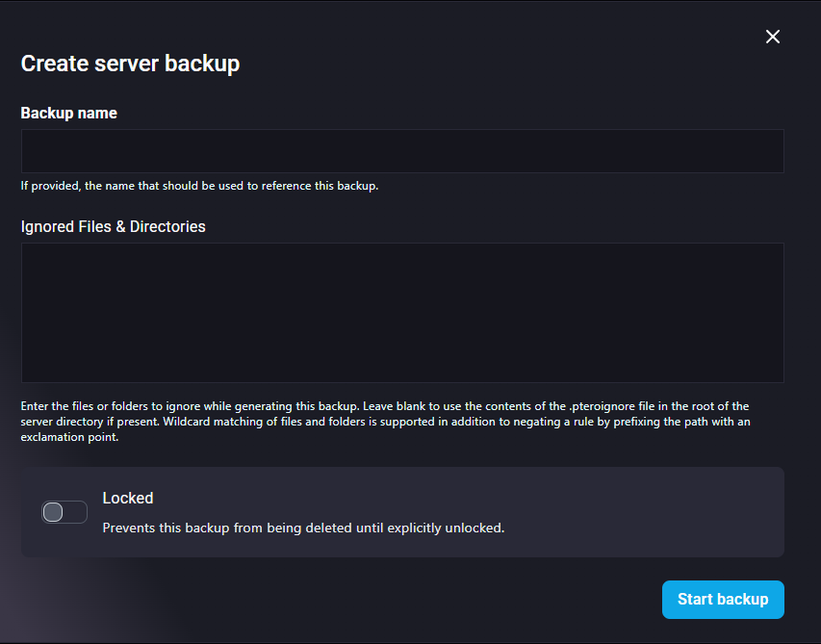Click the X icon in the dialog corner
Viewport: 821px width, 644px height.
(772, 37)
